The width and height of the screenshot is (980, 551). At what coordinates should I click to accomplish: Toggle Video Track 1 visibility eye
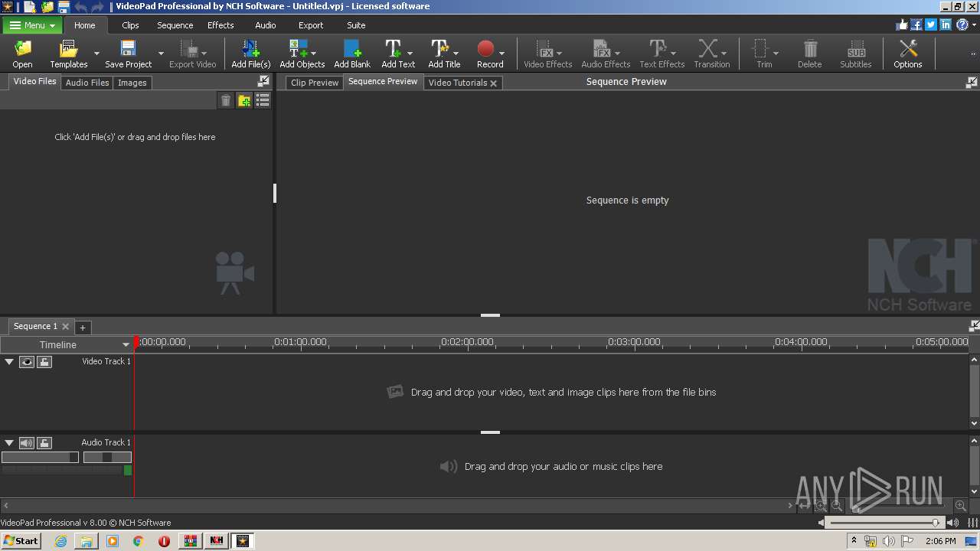(x=27, y=361)
